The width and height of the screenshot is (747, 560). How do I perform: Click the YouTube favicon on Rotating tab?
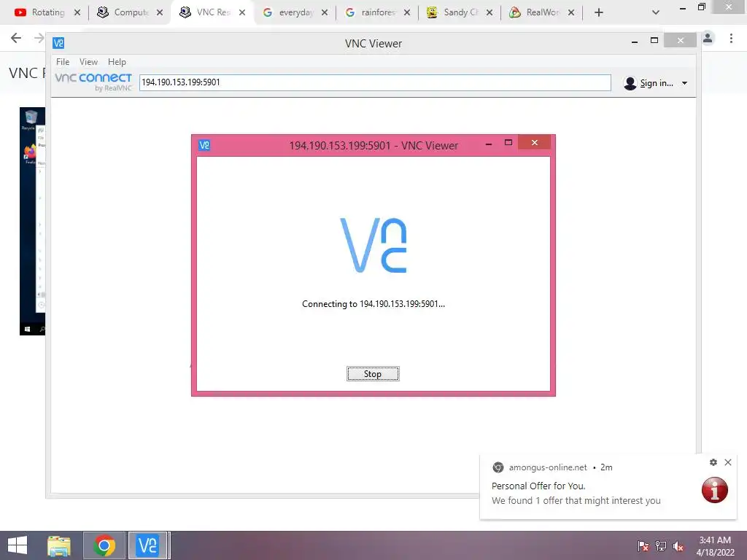[x=20, y=12]
